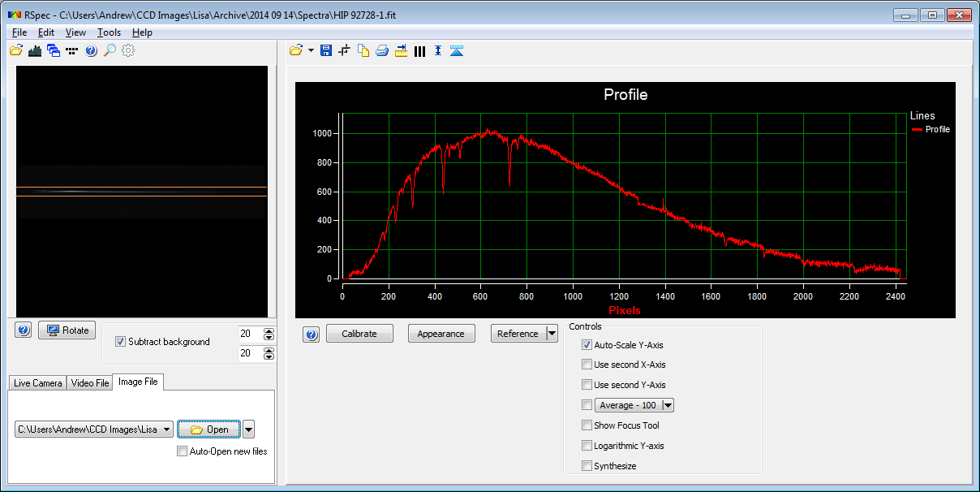Image resolution: width=980 pixels, height=492 pixels.
Task: Click the orange selection line in spectrum image
Action: 141,188
